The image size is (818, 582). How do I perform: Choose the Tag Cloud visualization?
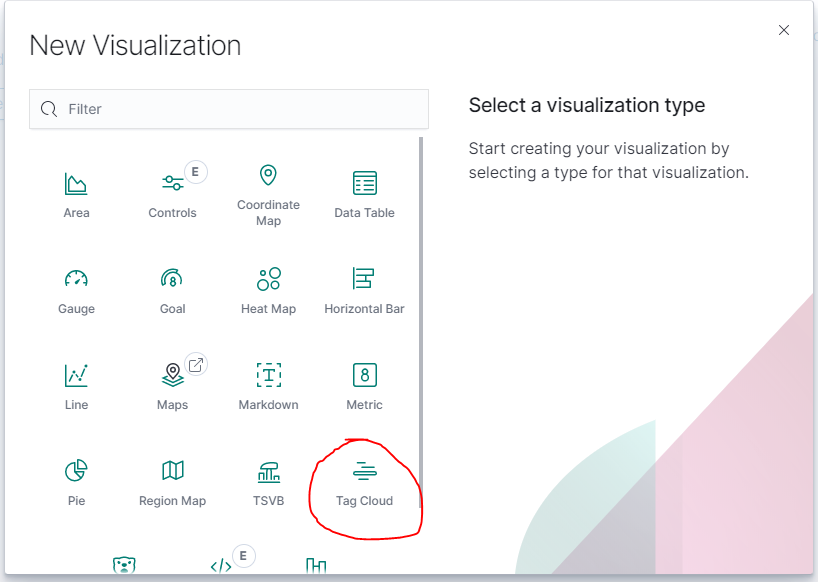click(364, 483)
